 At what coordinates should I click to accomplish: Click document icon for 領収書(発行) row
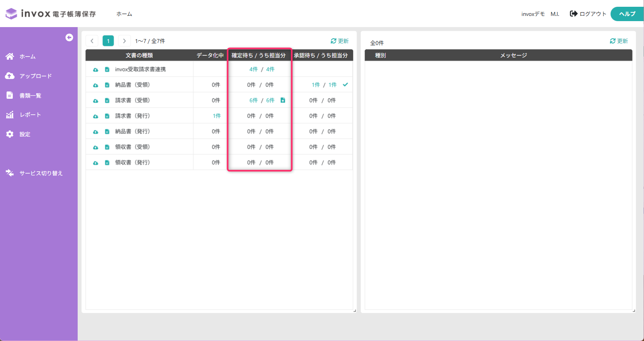coord(107,163)
